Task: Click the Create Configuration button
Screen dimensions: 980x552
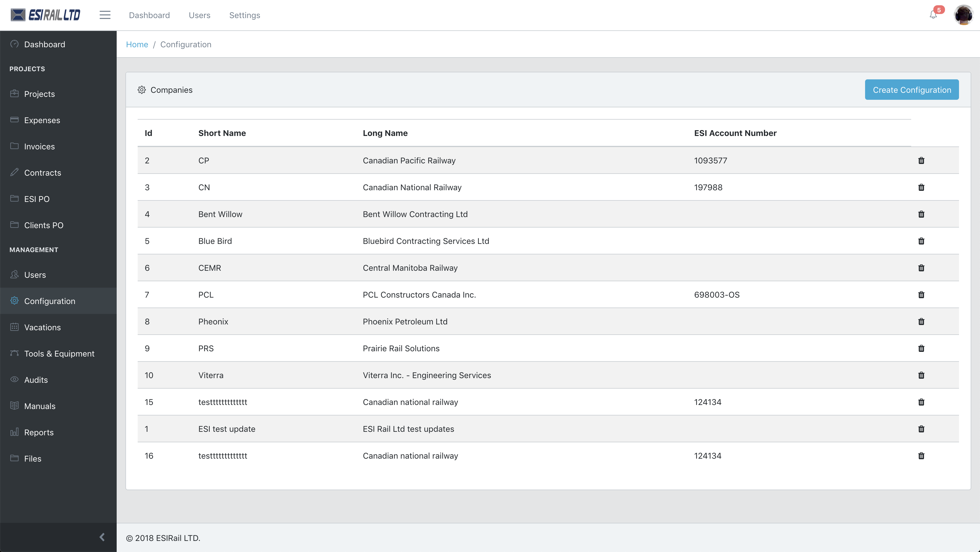Action: (911, 90)
